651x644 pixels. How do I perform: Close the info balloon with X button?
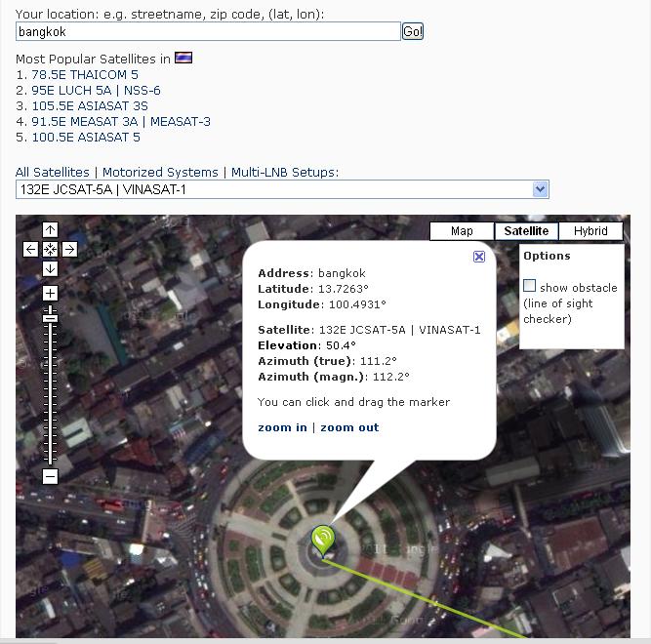[x=479, y=257]
